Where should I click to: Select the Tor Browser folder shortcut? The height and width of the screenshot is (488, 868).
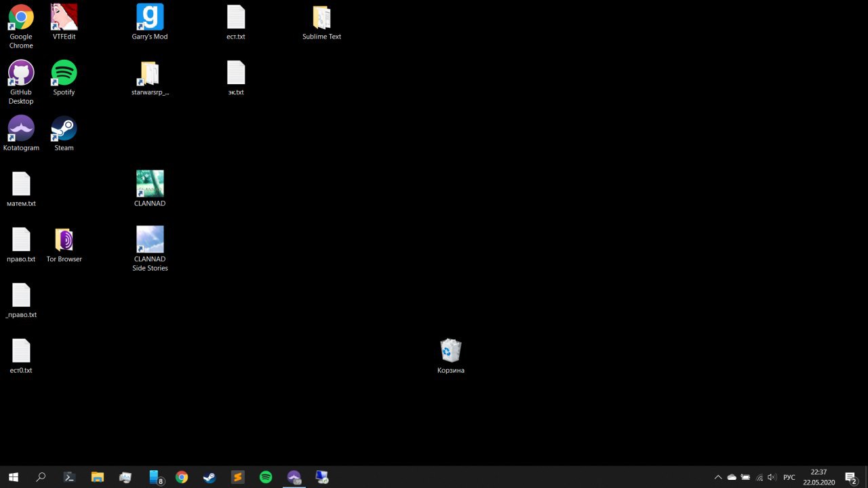[64, 244]
